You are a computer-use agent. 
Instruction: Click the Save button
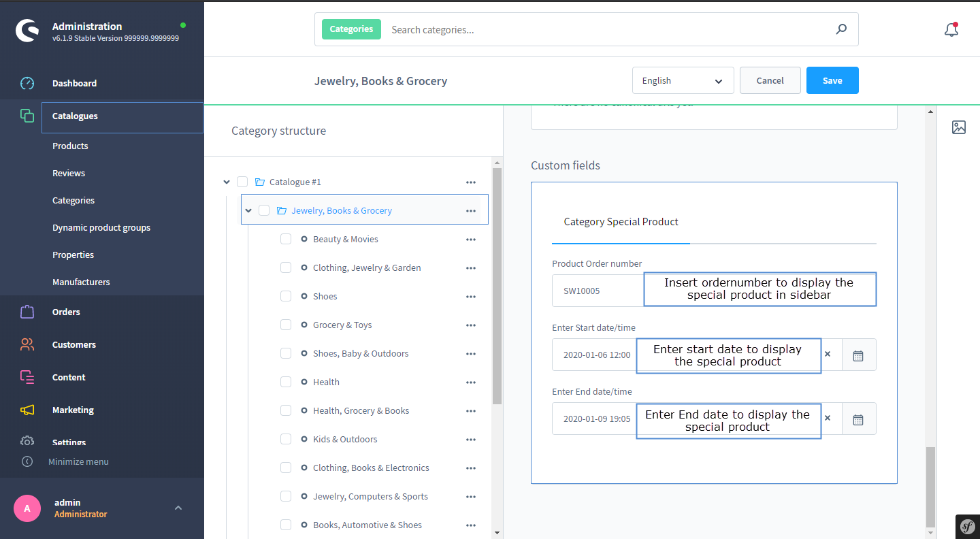[832, 80]
